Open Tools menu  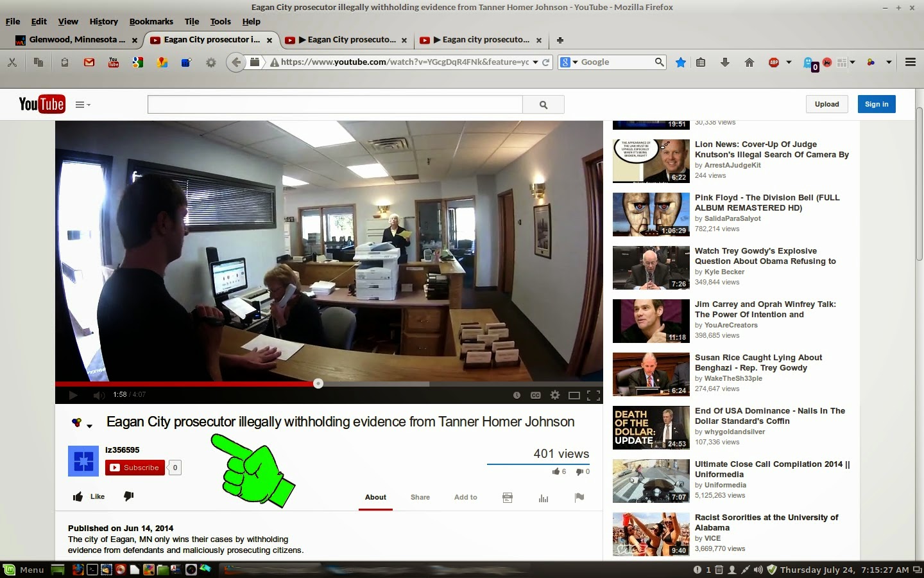pyautogui.click(x=220, y=21)
